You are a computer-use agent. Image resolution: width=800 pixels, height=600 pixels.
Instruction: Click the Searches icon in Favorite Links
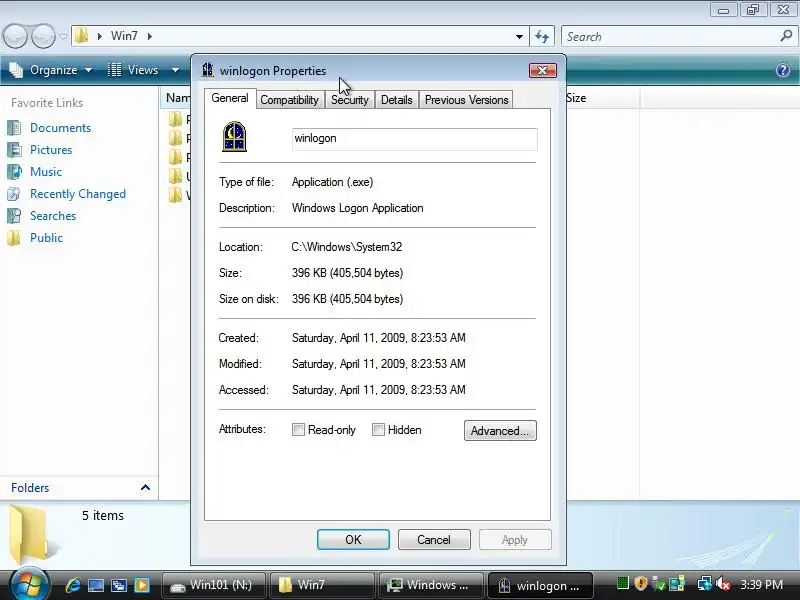coord(14,215)
